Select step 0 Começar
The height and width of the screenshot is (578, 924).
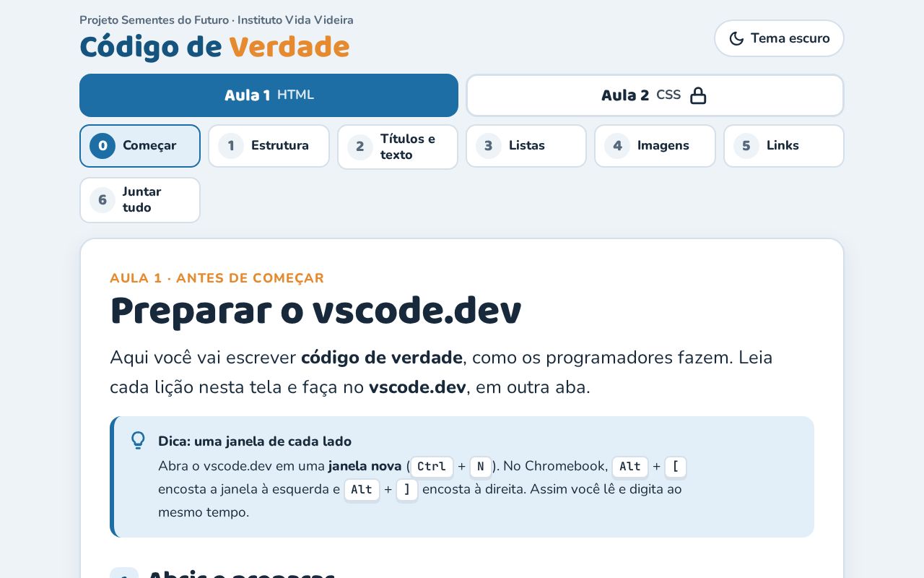[x=140, y=146]
